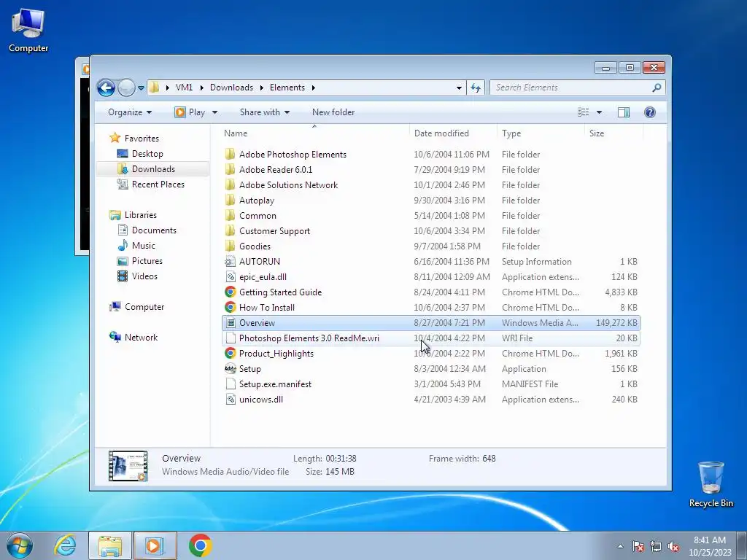Viewport: 747px width, 560px height.
Task: Toggle the preview pane icon
Action: pyautogui.click(x=623, y=112)
